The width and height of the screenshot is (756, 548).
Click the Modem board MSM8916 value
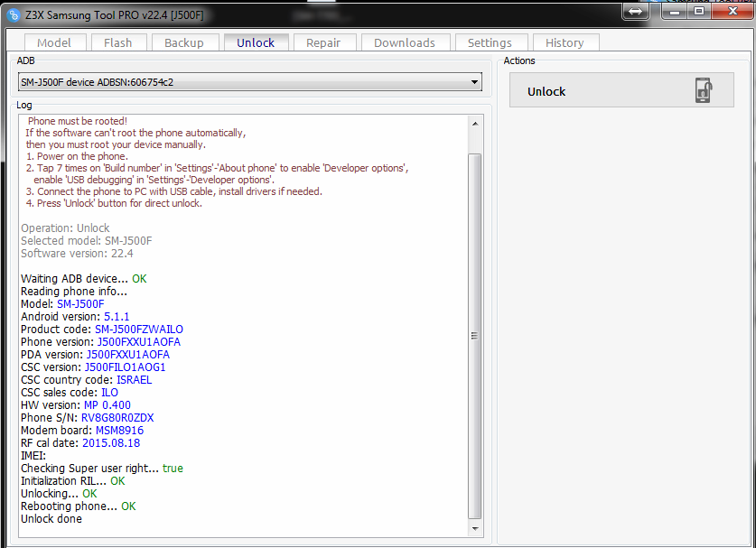119,430
